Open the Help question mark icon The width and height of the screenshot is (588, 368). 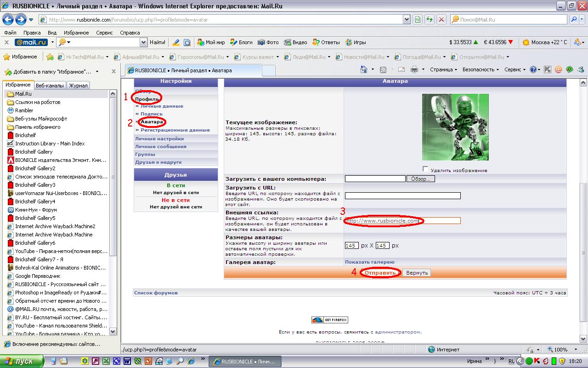(533, 69)
